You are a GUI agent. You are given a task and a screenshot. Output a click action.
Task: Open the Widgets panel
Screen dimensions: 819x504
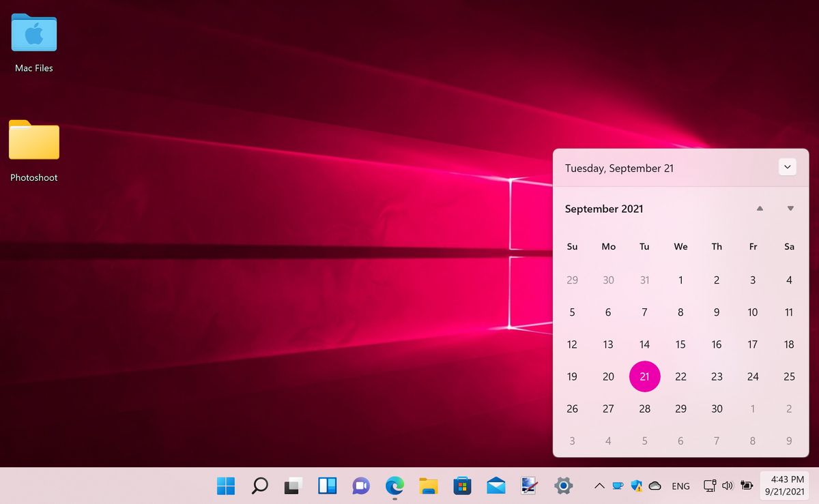click(327, 486)
